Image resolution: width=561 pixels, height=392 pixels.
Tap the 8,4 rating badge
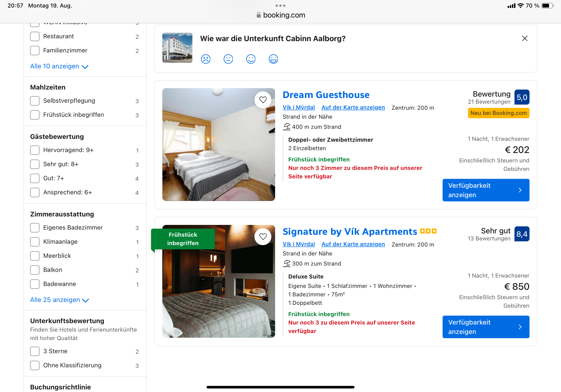[522, 234]
